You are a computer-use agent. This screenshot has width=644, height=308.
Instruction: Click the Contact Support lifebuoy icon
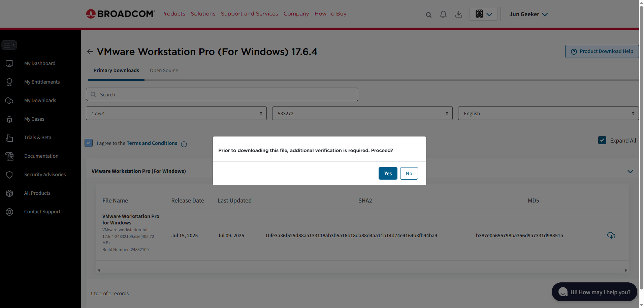9,212
